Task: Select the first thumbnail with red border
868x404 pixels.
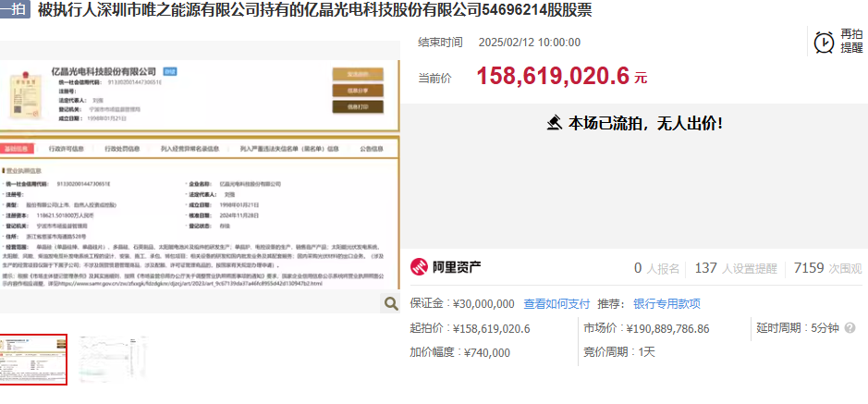Action: click(x=34, y=359)
